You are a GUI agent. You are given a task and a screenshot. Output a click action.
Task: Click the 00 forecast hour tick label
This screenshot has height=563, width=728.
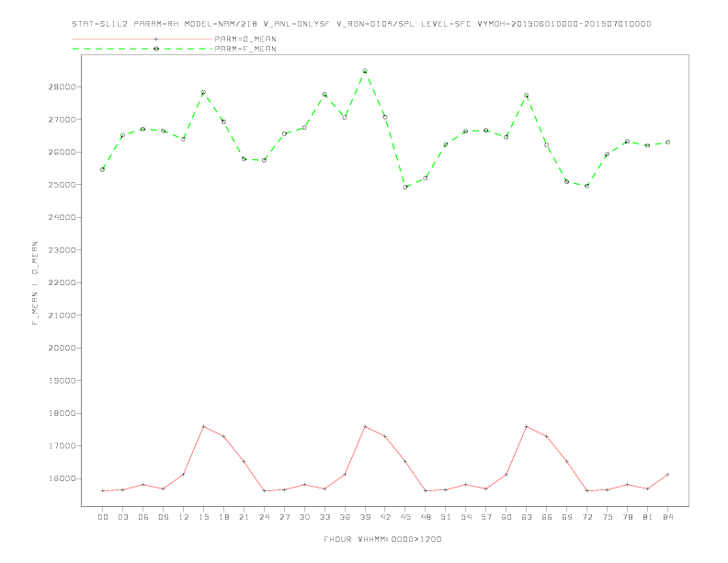[x=103, y=517]
